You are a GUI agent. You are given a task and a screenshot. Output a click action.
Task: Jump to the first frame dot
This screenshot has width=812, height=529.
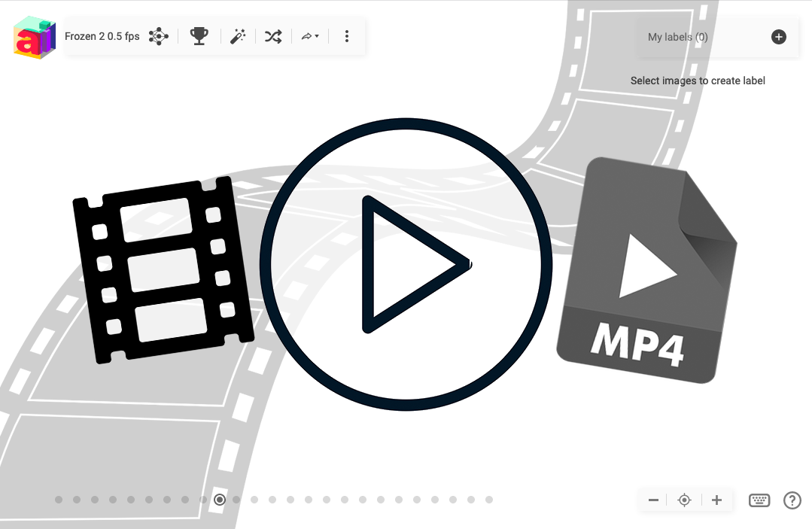tap(59, 500)
